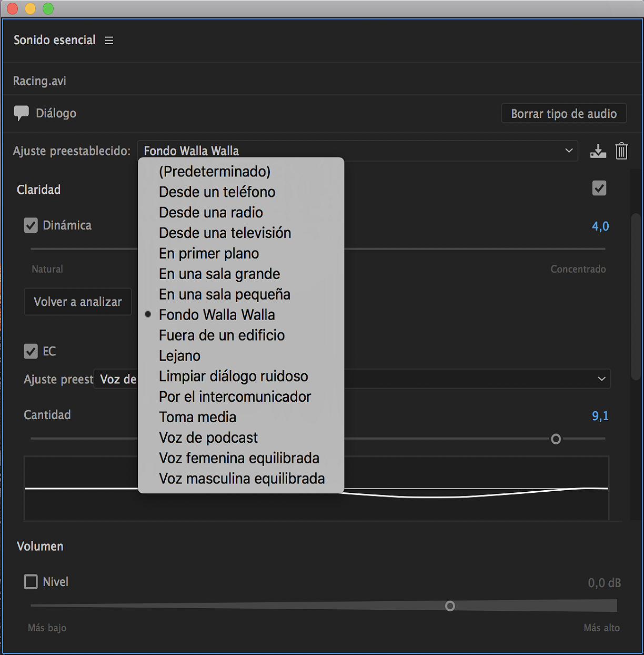Choose Desde una radio preset
644x655 pixels.
point(241,213)
